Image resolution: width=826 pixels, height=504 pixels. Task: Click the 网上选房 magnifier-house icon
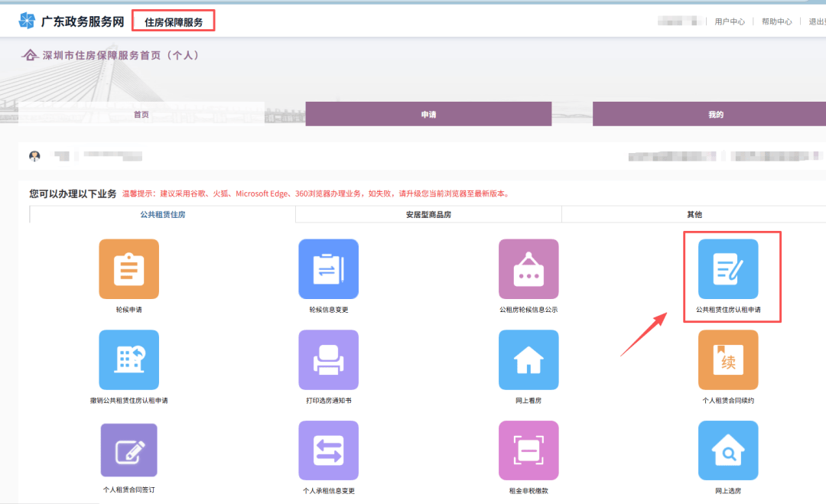[x=728, y=450]
